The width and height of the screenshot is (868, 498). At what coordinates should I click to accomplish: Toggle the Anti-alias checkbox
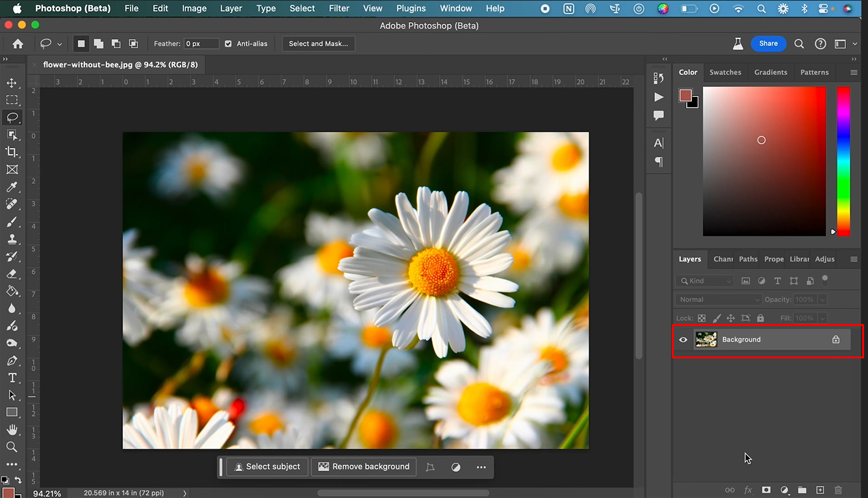coord(228,44)
